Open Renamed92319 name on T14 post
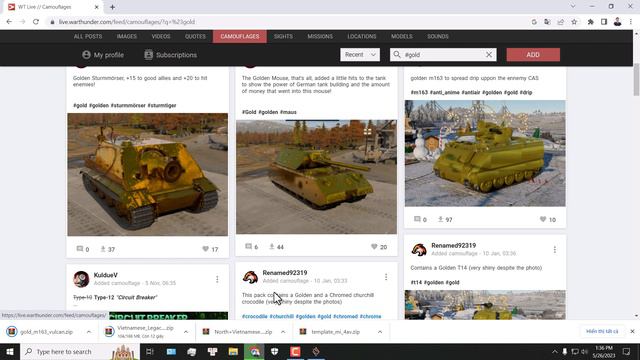 click(453, 245)
